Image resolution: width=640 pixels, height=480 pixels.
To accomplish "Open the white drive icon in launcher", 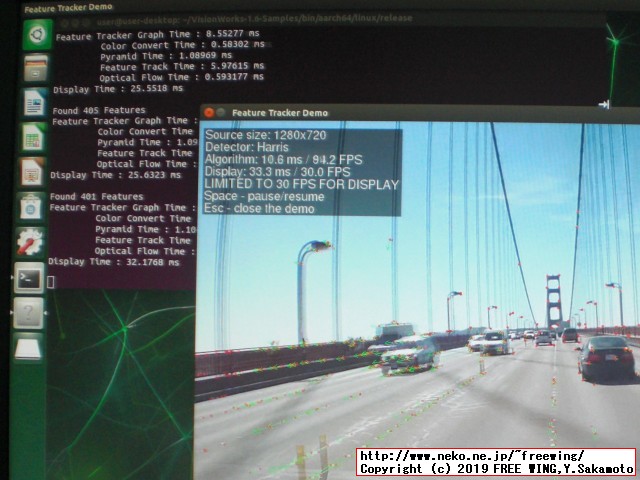I will (28, 347).
